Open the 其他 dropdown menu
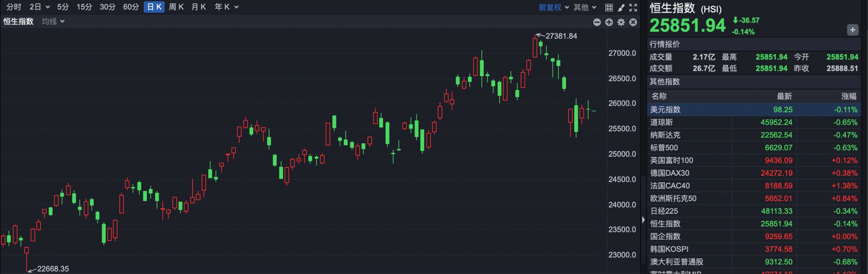 (585, 7)
